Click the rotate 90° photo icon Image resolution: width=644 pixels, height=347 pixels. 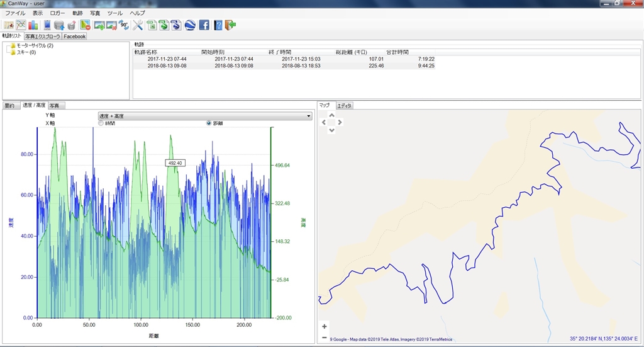pyautogui.click(x=124, y=25)
